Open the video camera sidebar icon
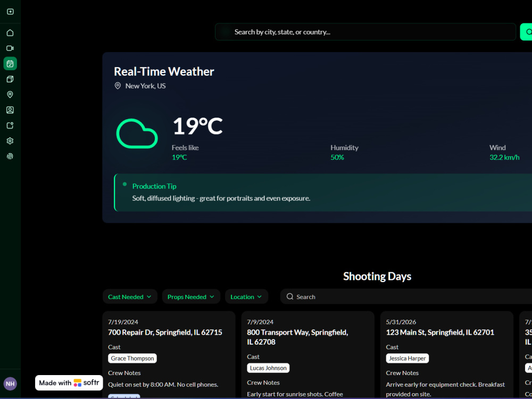The height and width of the screenshot is (399, 532). [10, 48]
